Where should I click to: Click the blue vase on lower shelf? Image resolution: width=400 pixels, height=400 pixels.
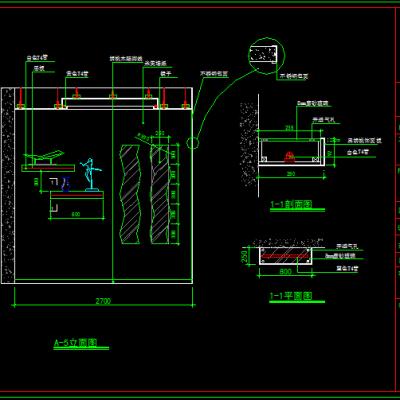coord(65,184)
